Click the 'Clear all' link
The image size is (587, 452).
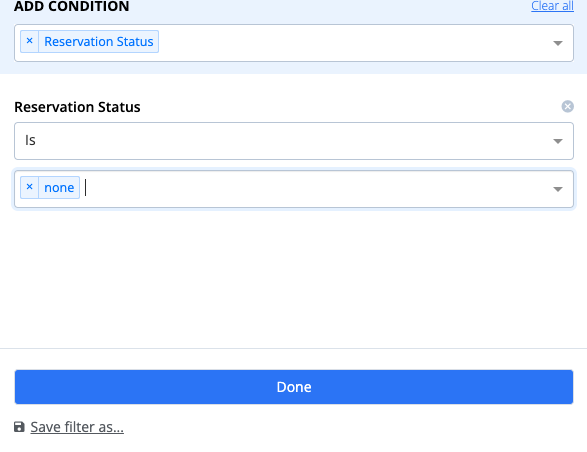point(552,6)
